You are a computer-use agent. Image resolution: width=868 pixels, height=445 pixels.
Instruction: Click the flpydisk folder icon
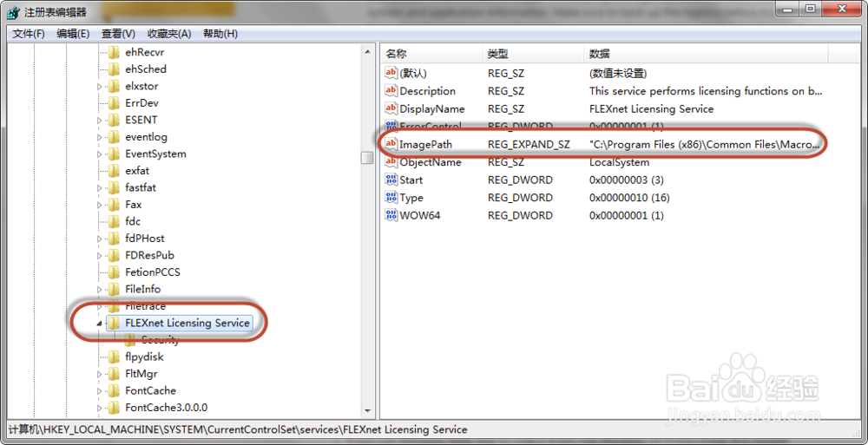point(114,357)
